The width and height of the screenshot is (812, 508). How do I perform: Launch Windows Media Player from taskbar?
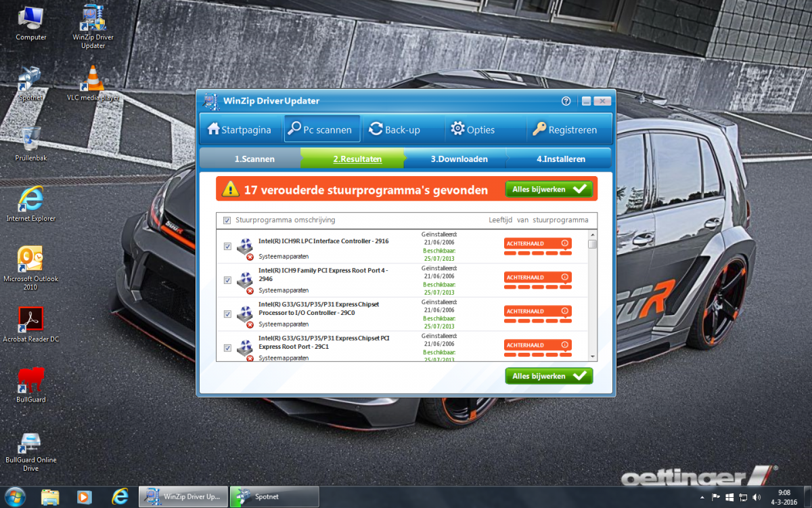tap(85, 496)
